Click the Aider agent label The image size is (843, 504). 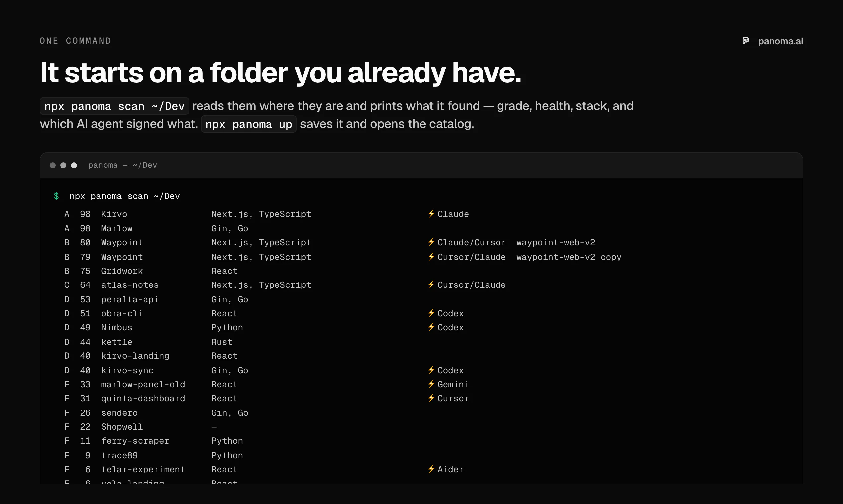450,470
